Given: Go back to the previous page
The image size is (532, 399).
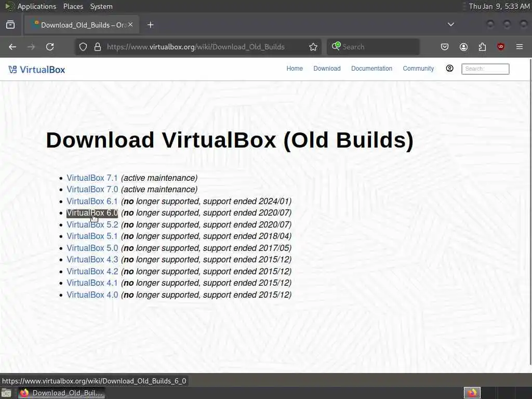Looking at the screenshot, I should 12,47.
